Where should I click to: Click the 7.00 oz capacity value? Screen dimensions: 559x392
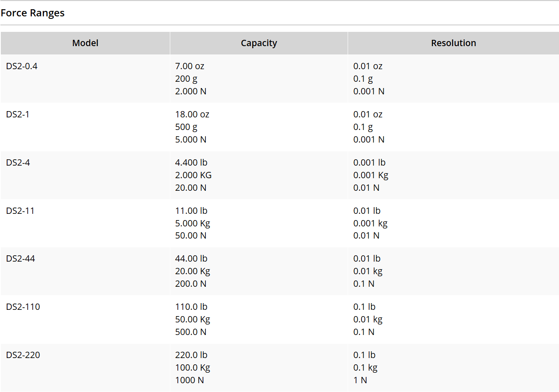point(190,66)
